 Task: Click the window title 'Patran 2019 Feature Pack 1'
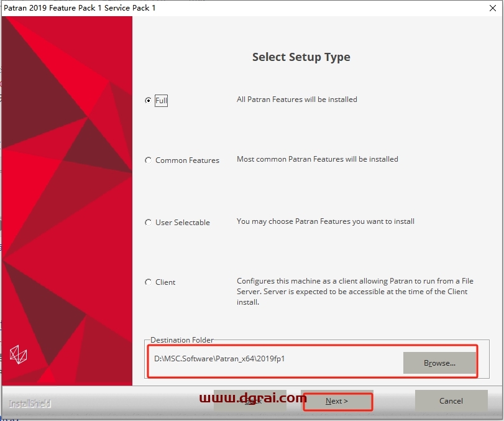point(80,7)
